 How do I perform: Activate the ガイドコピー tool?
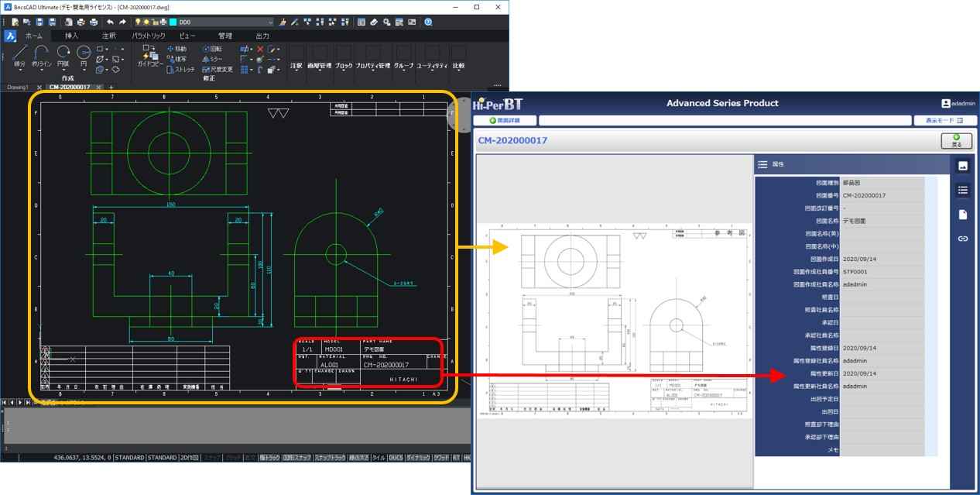pyautogui.click(x=151, y=56)
